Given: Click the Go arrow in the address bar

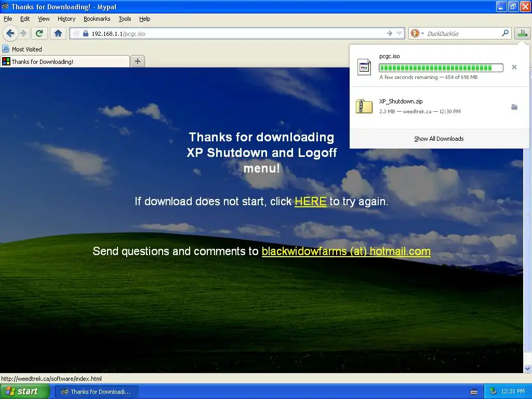Looking at the screenshot, I should [389, 33].
